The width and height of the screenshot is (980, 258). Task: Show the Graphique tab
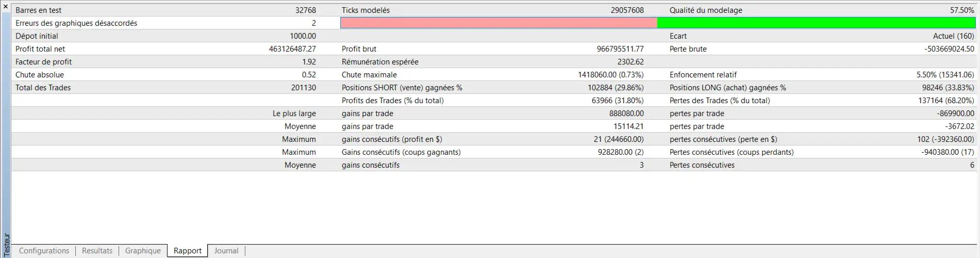(143, 251)
